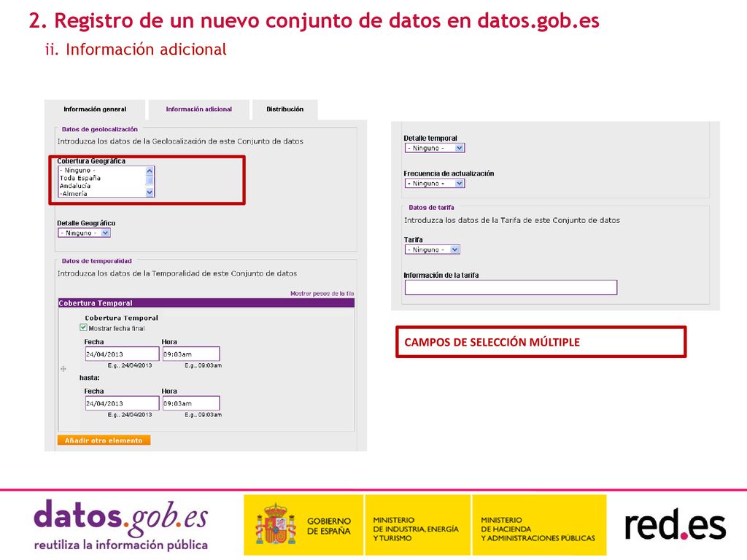
Task: Click the Fecha field under 'hasta:'
Action: pyautogui.click(x=122, y=402)
